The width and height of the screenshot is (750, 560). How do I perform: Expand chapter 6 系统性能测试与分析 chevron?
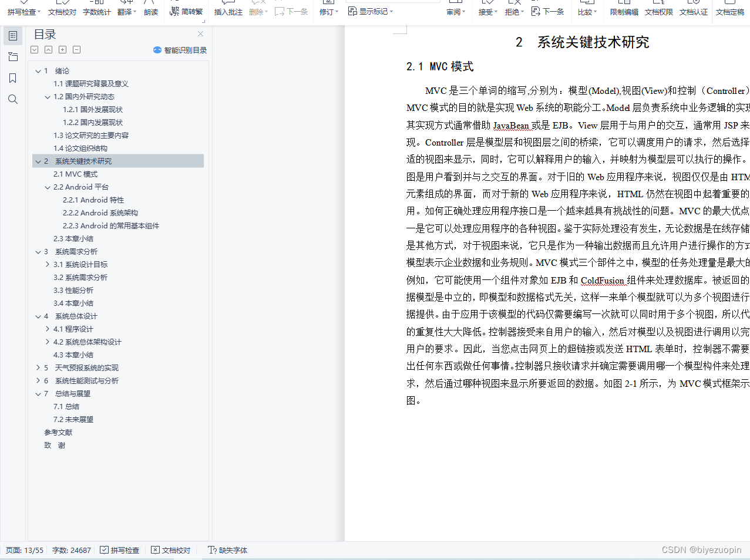pyautogui.click(x=38, y=381)
